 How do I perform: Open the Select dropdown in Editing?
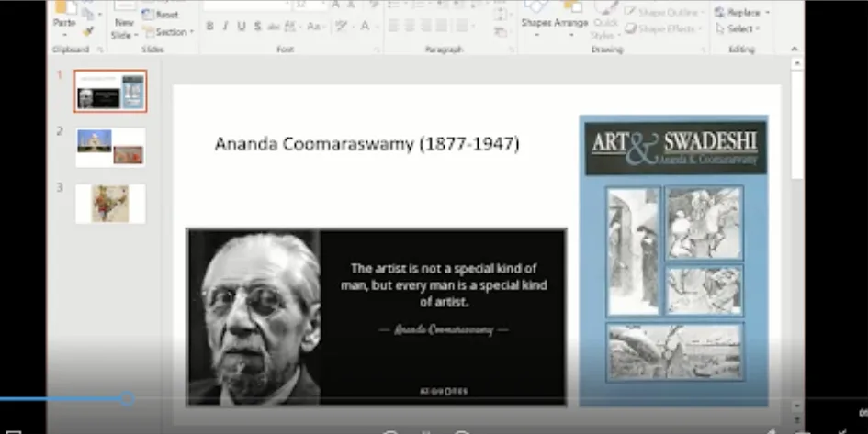point(738,28)
